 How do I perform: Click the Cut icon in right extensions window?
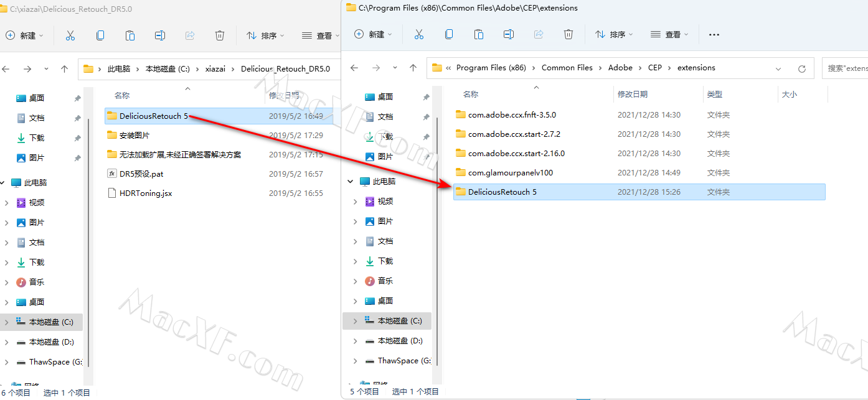coord(419,34)
